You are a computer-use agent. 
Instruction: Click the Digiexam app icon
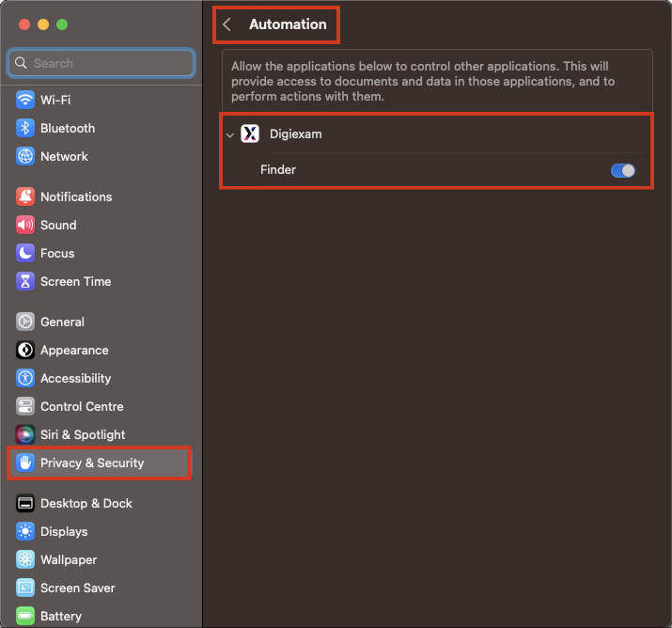coord(250,133)
